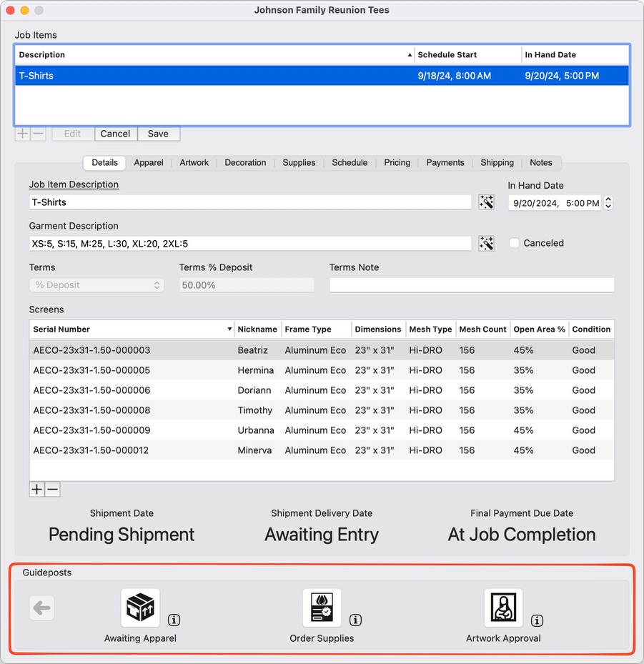Click the Save button
644x664 pixels.
pos(158,134)
